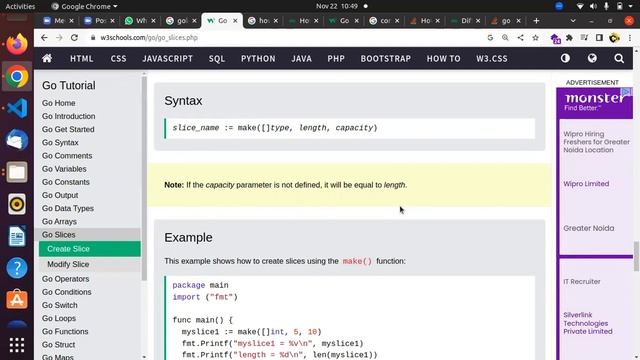
Task: Open the HTML tutorial menu item
Action: pyautogui.click(x=82, y=58)
